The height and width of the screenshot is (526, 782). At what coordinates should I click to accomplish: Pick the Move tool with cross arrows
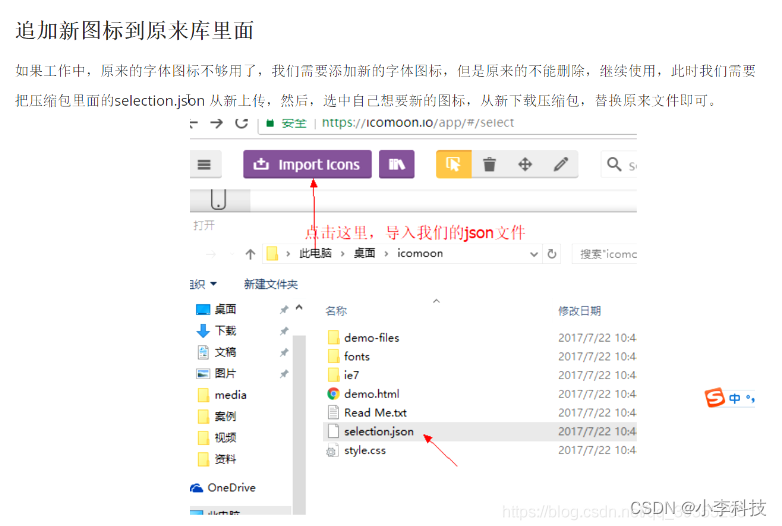click(x=525, y=165)
